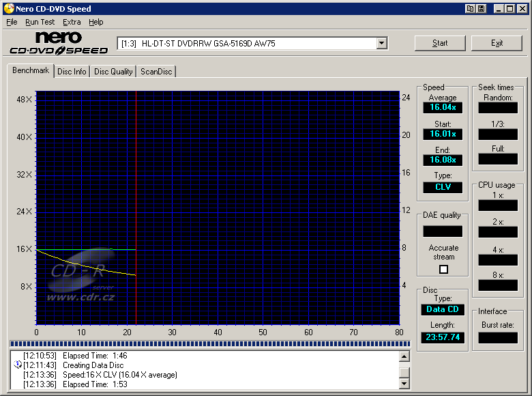Click the red position marker in graph
Viewport: 532px width, 396px height.
(x=136, y=207)
